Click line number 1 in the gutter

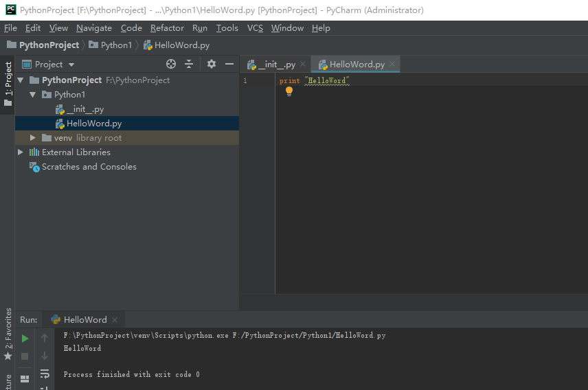(245, 80)
